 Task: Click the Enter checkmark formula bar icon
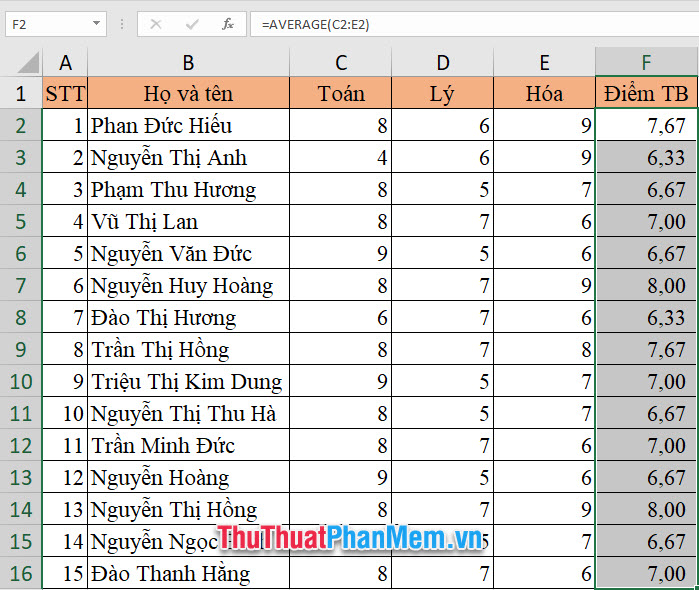tap(192, 24)
